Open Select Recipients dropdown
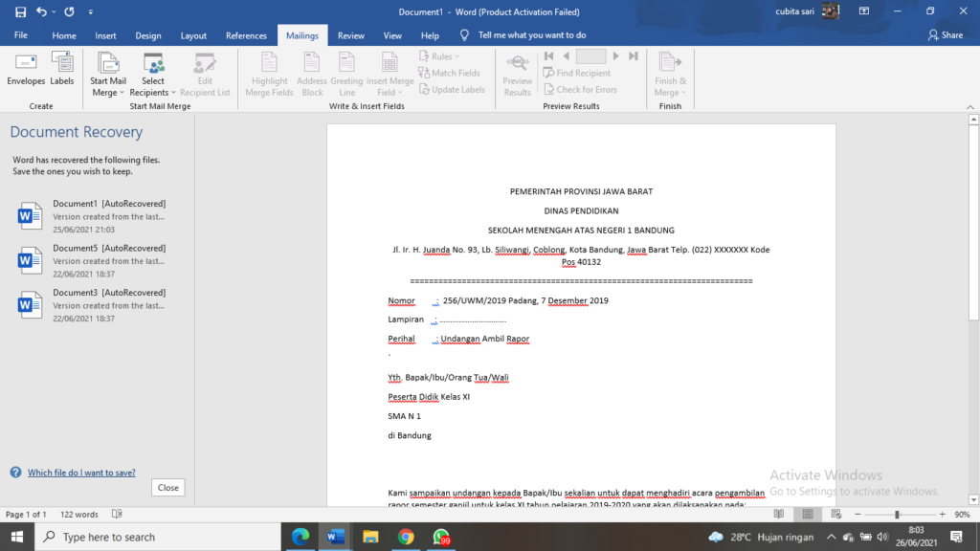The image size is (980, 551). click(x=152, y=75)
